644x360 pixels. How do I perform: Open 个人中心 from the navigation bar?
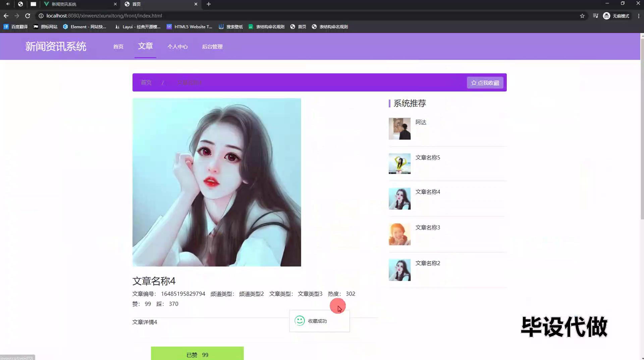pyautogui.click(x=177, y=47)
